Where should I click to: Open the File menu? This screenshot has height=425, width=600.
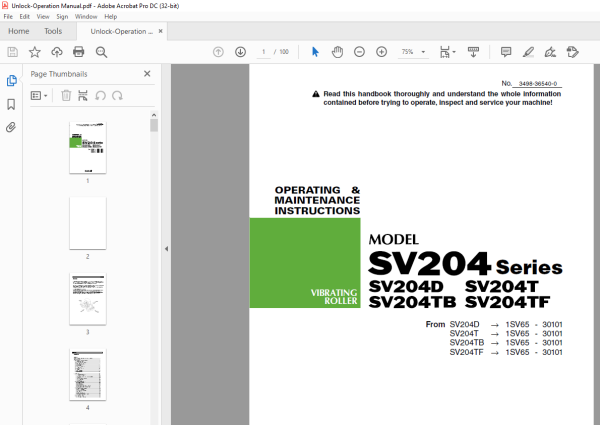point(8,16)
